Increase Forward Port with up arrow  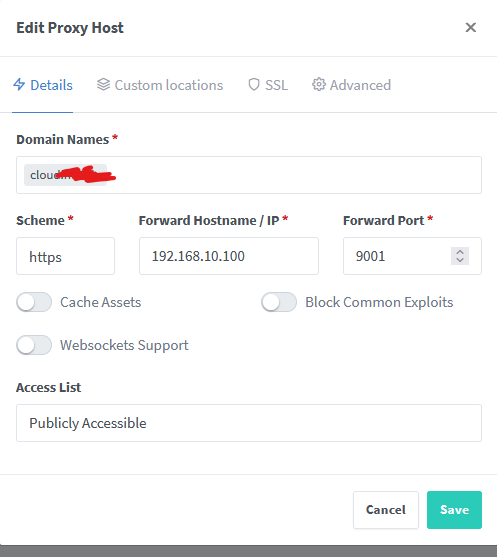point(460,252)
